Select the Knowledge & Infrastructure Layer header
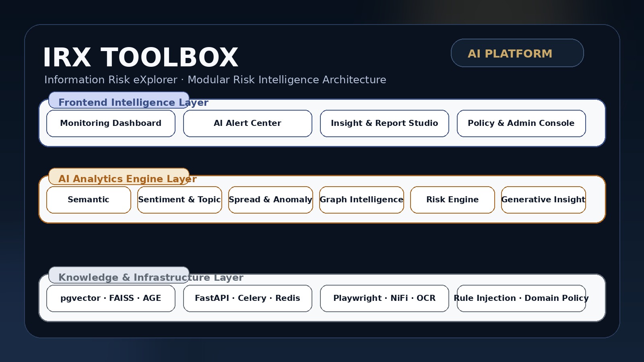This screenshot has height=362, width=644. (x=151, y=277)
